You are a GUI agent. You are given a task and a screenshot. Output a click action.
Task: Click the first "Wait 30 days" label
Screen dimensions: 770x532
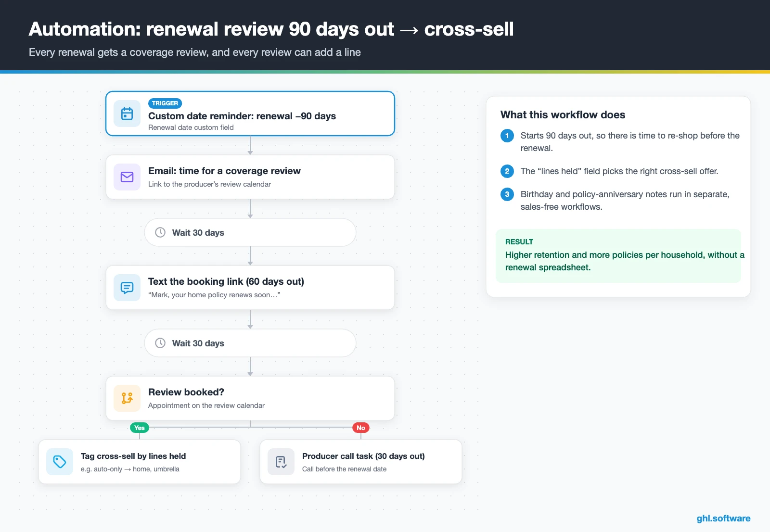click(198, 233)
